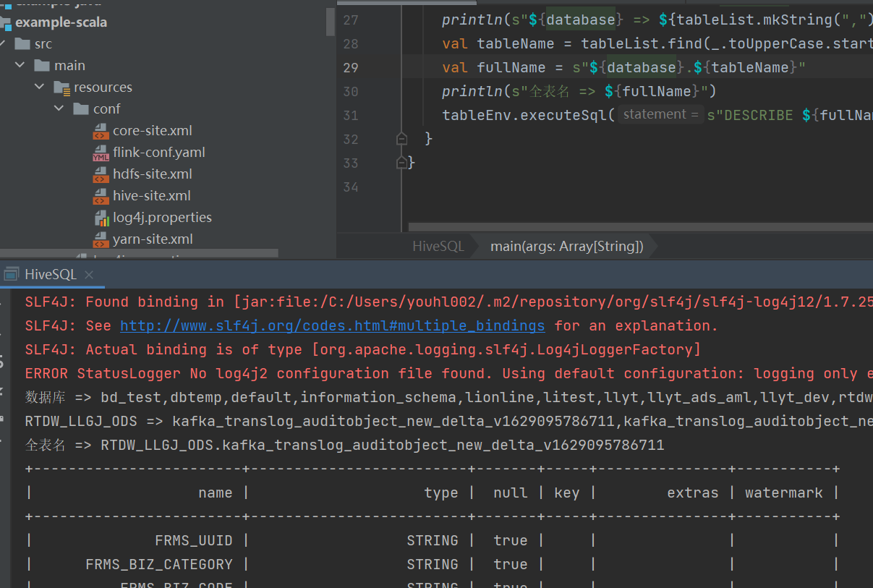Click 'ERROR StatusLogger' console line

(x=448, y=373)
